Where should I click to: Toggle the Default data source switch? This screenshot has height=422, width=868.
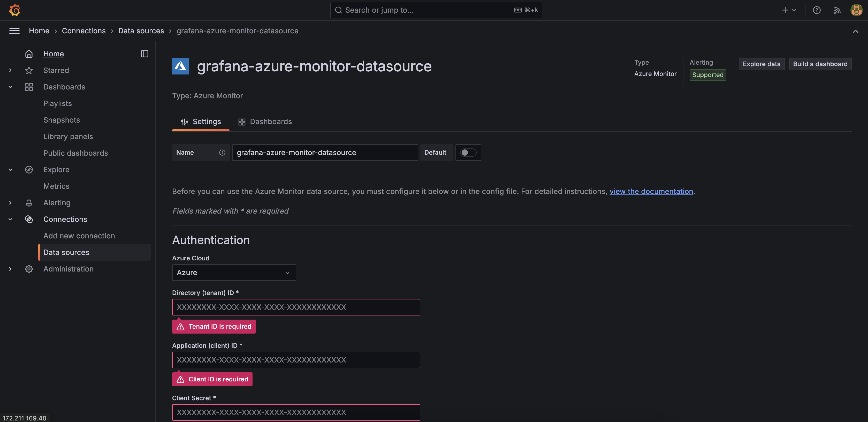468,153
